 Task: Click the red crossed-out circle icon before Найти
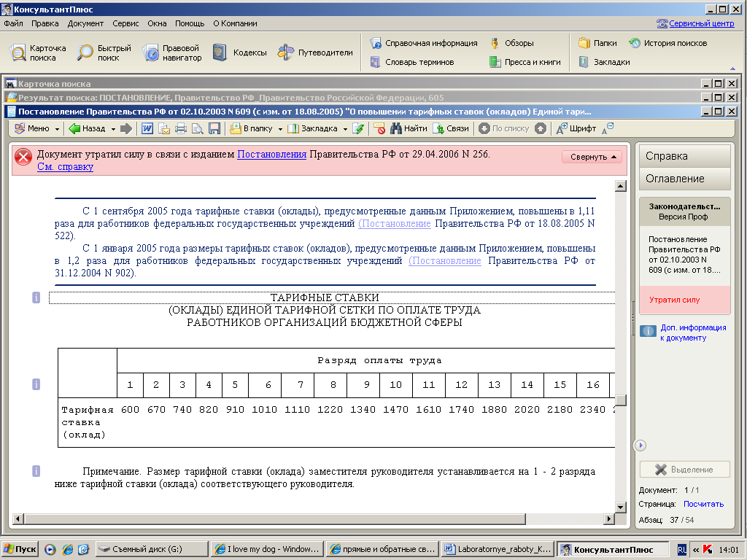pos(379,128)
